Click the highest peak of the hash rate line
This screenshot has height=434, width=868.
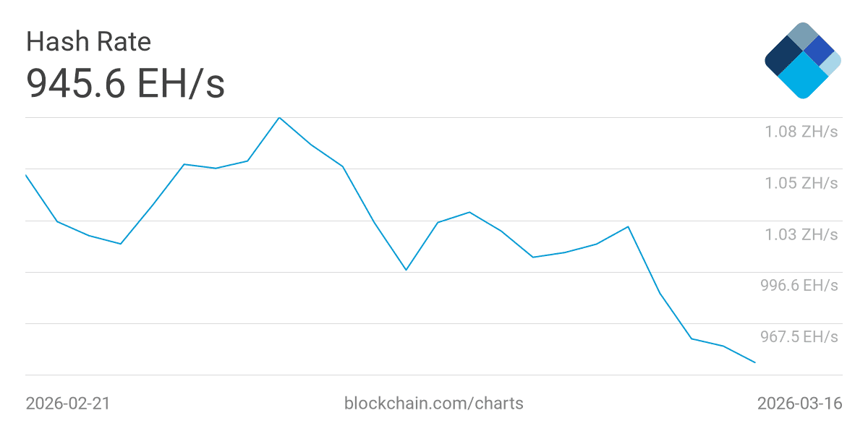[279, 117]
